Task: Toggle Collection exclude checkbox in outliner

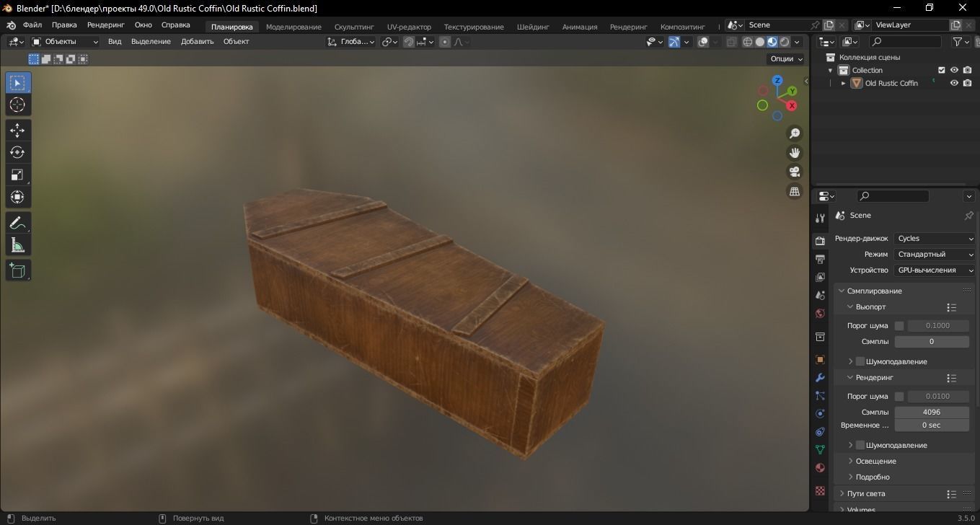Action: [941, 70]
